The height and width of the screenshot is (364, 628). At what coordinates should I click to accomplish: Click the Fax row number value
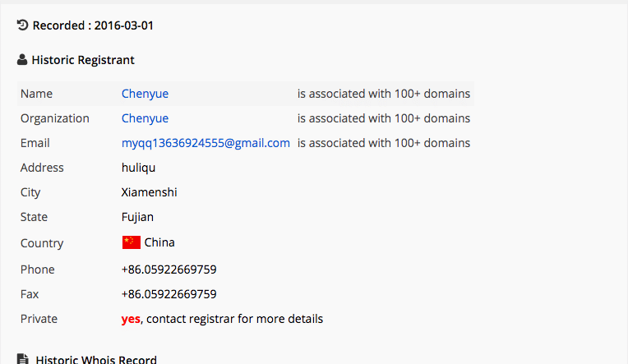click(x=169, y=294)
